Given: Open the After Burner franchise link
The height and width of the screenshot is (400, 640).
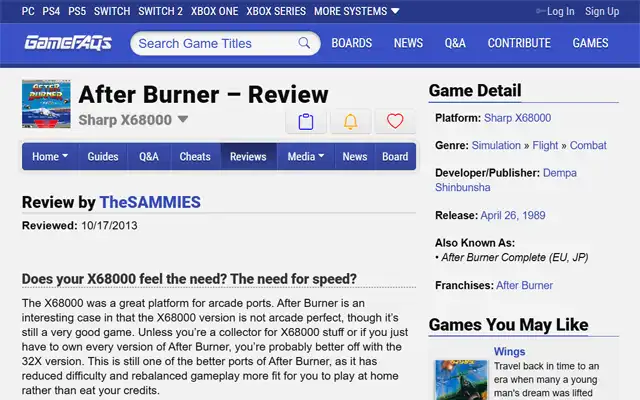Looking at the screenshot, I should pyautogui.click(x=524, y=285).
